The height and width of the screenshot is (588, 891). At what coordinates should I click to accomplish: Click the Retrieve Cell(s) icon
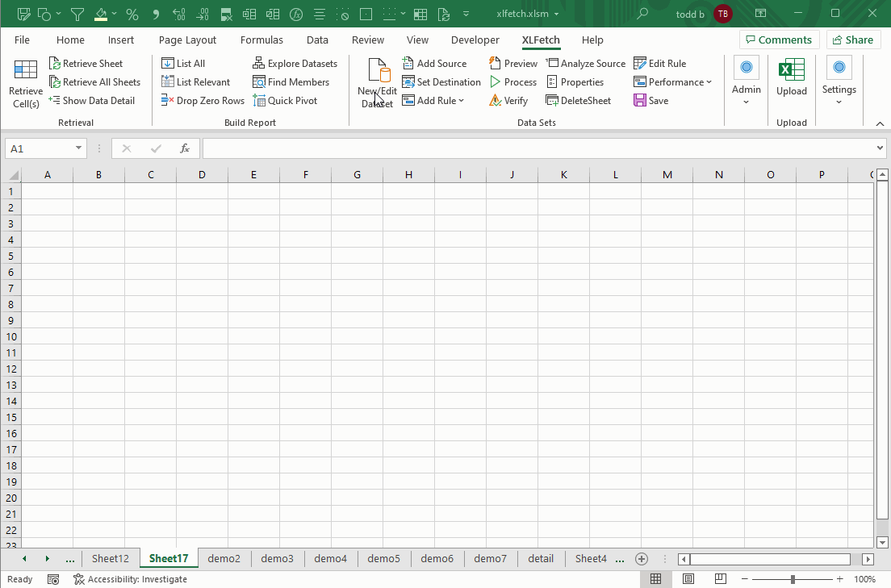26,70
